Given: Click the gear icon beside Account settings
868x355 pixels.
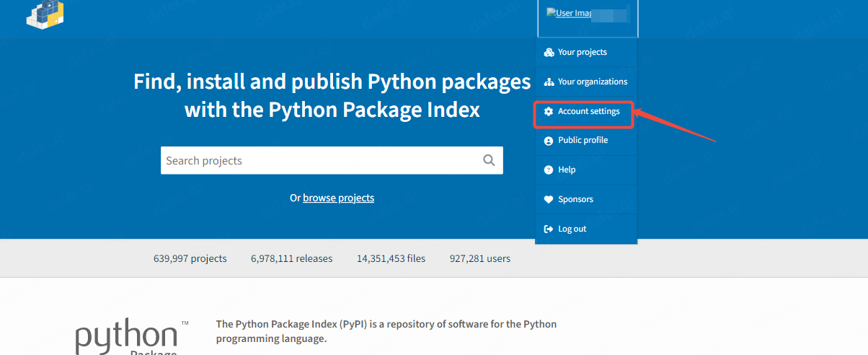Looking at the screenshot, I should point(549,111).
